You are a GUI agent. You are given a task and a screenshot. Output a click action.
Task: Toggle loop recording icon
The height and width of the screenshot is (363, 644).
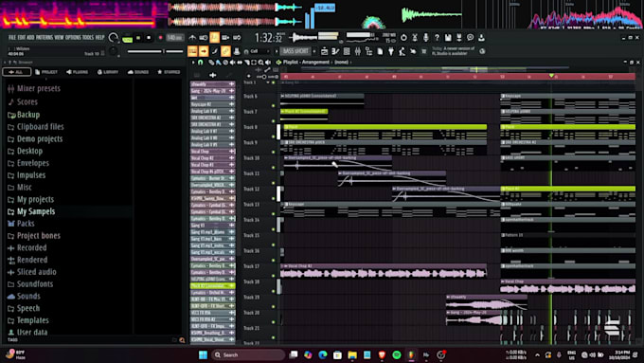click(237, 38)
